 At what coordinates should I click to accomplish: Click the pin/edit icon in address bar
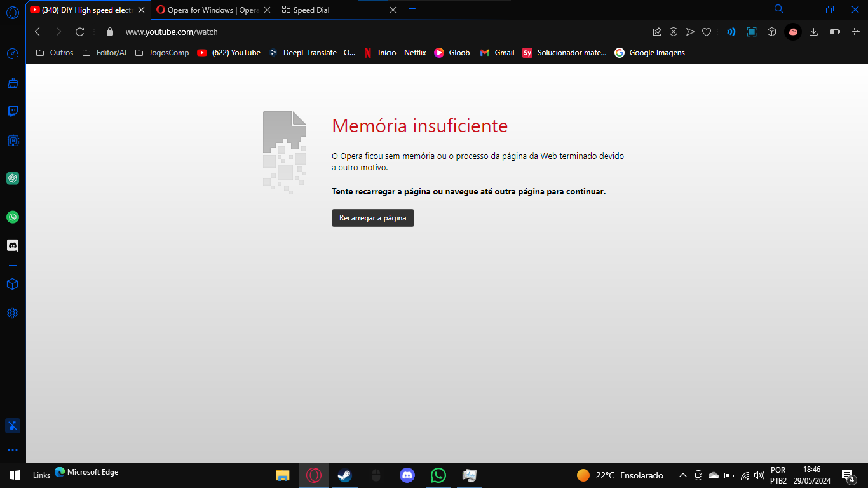(657, 32)
